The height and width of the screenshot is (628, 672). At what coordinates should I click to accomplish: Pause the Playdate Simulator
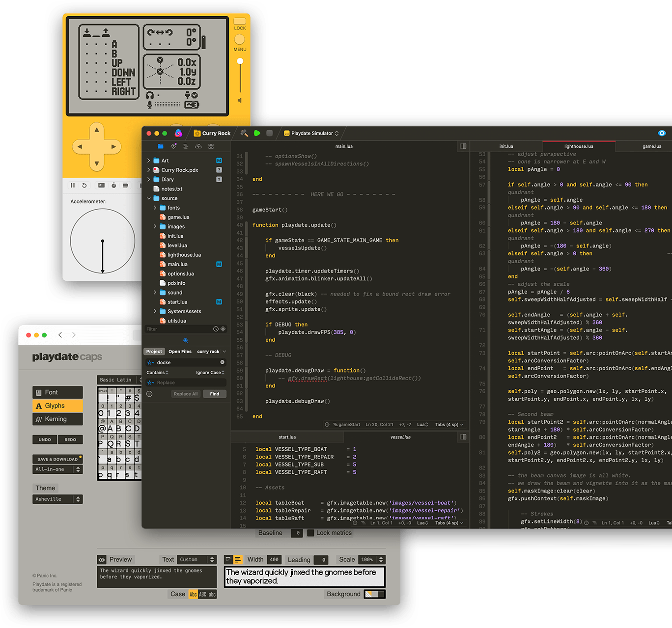coord(73,185)
